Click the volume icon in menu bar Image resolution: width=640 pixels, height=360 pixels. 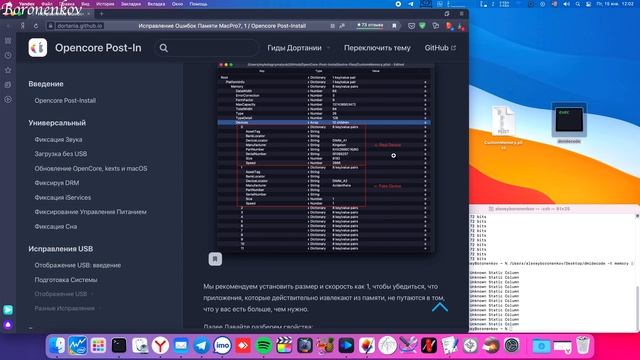pos(566,4)
